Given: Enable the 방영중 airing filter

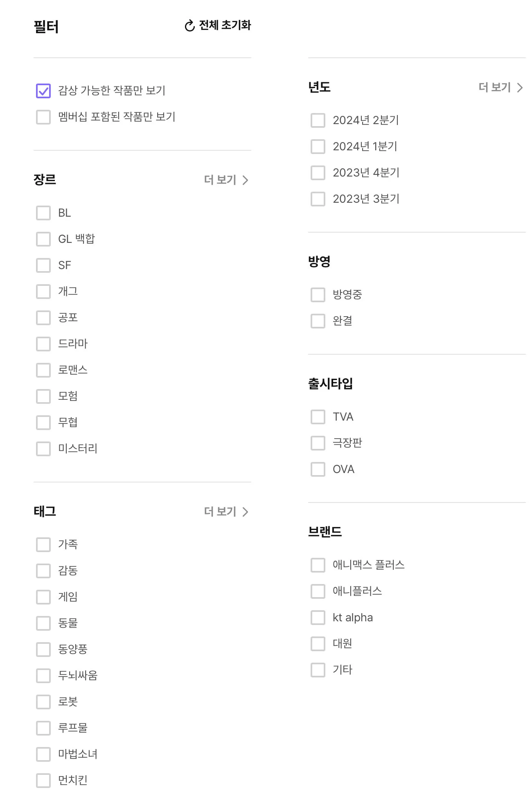Looking at the screenshot, I should (318, 294).
